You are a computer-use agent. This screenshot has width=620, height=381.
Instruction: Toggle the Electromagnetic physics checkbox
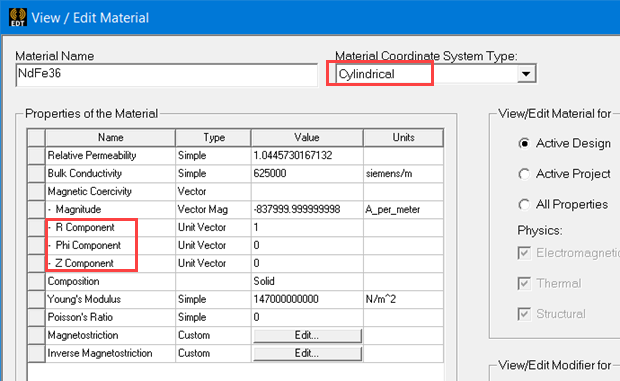(524, 253)
